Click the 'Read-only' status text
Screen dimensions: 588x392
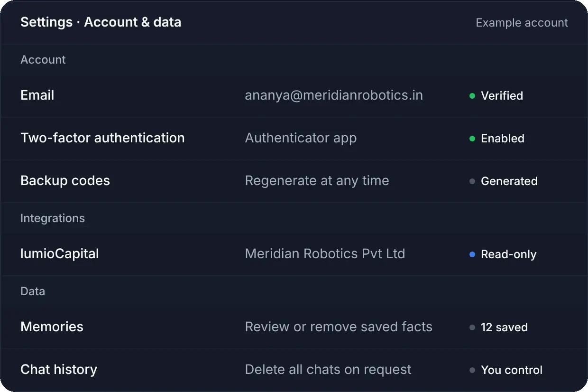(509, 254)
